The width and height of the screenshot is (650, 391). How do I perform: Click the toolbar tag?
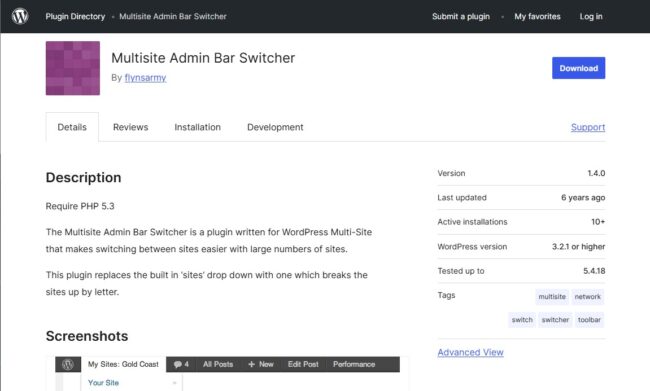[589, 320]
